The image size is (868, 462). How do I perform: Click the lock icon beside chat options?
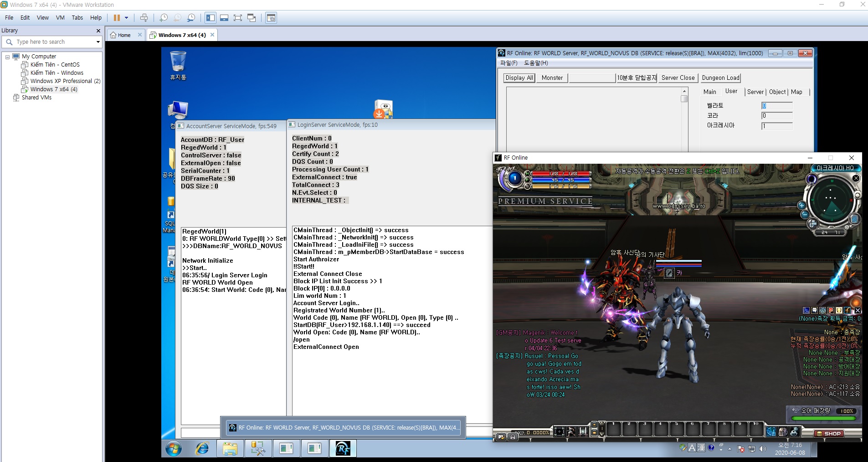pos(513,437)
